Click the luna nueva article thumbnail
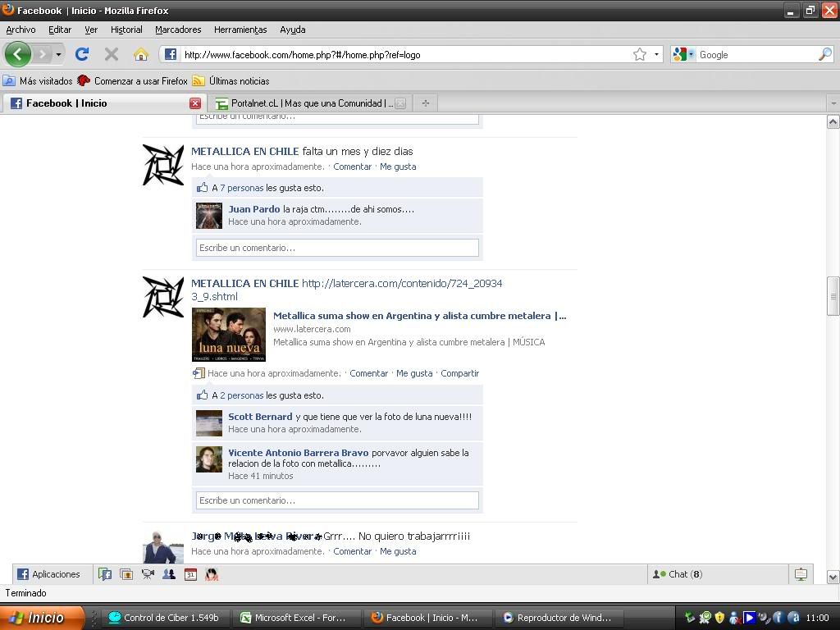This screenshot has width=840, height=630. 229,335
